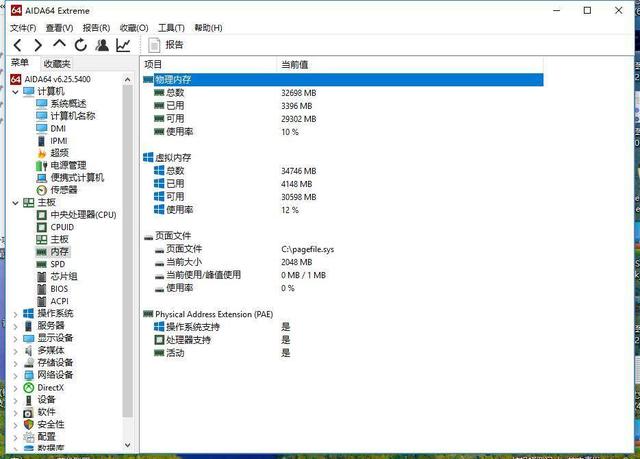Select the C:\pagefile.sys value
640x459 pixels.
[x=308, y=249]
